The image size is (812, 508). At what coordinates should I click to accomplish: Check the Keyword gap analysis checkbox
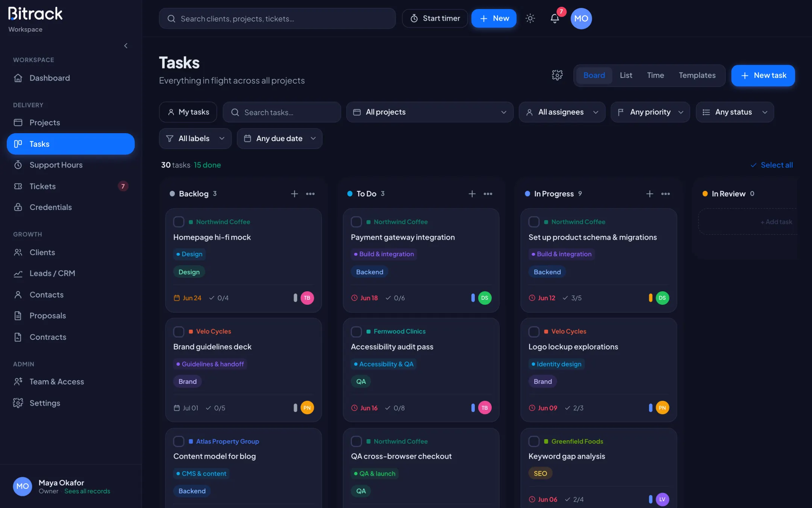click(x=534, y=441)
